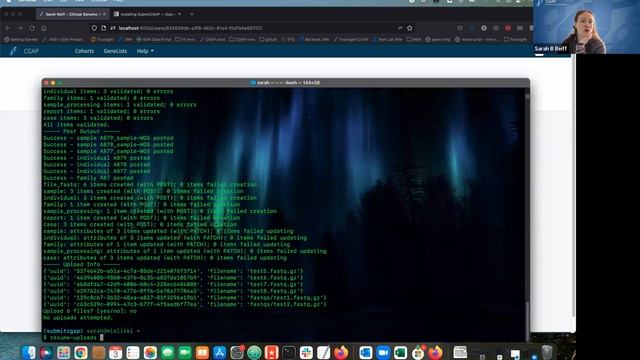Open Google Chrome from the dock
640x360 pixels.
(x=81, y=352)
